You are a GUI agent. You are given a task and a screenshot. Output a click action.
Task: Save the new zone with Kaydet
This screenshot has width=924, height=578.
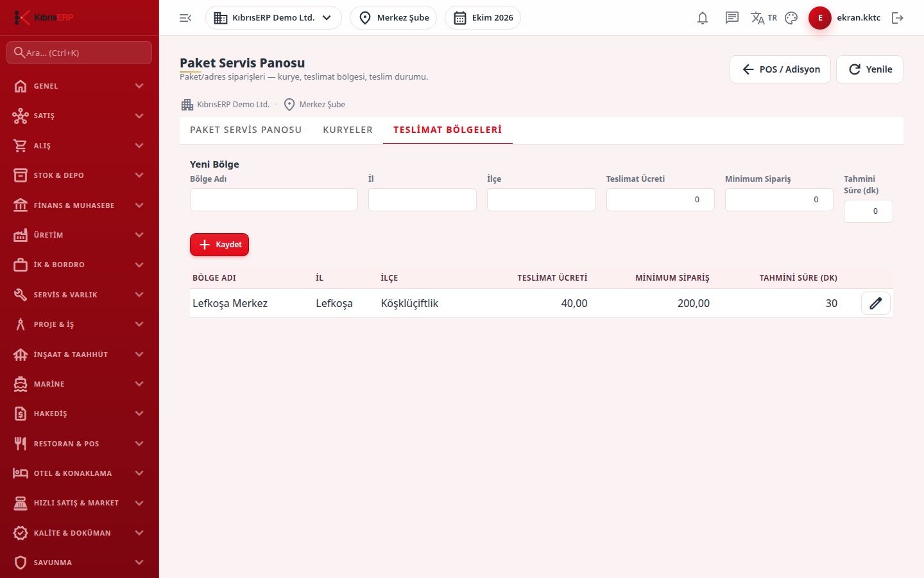(x=219, y=245)
